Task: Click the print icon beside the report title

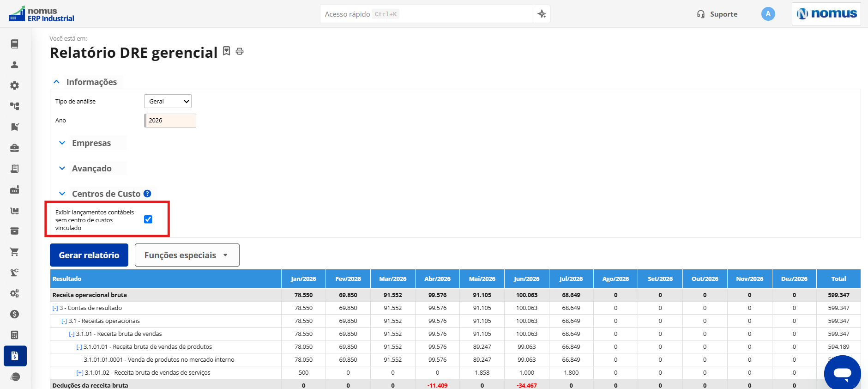Action: [240, 51]
